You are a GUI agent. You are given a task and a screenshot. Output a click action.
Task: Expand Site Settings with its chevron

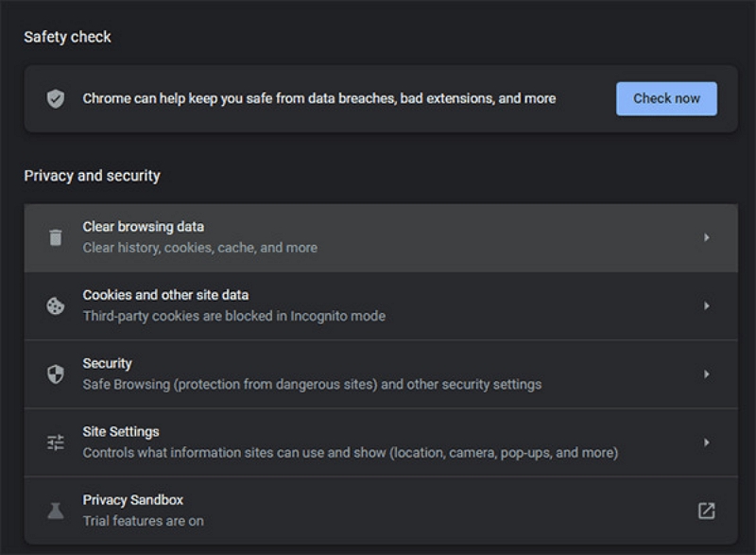coord(706,442)
